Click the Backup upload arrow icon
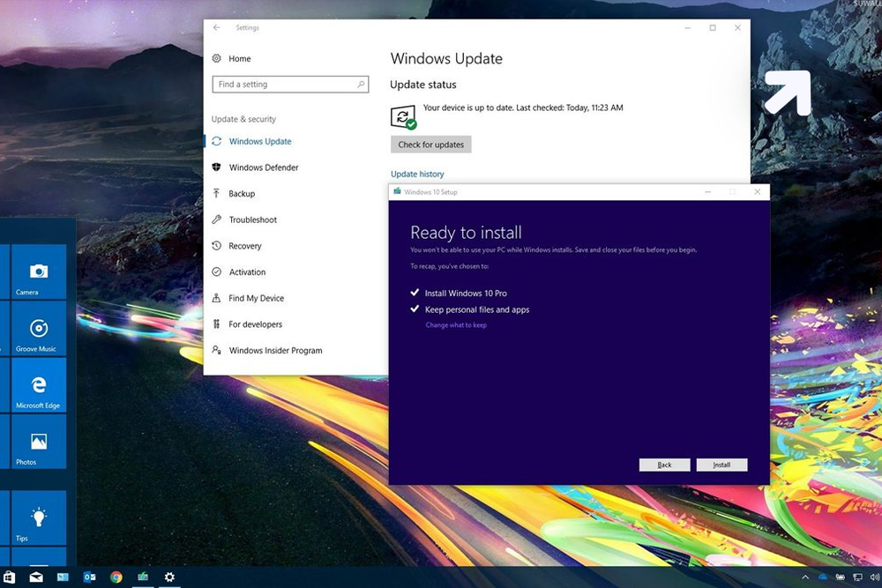This screenshot has height=588, width=882. (x=217, y=193)
